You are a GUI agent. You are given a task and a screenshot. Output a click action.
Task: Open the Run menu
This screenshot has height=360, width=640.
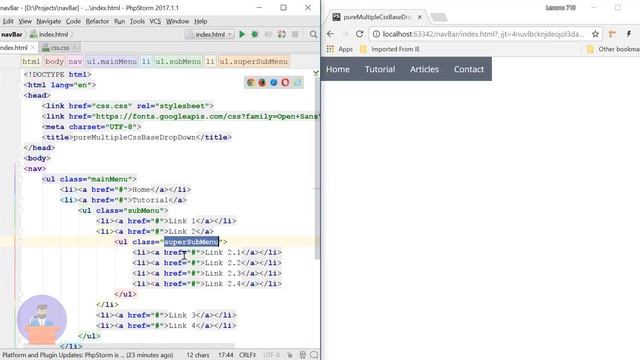point(120,21)
